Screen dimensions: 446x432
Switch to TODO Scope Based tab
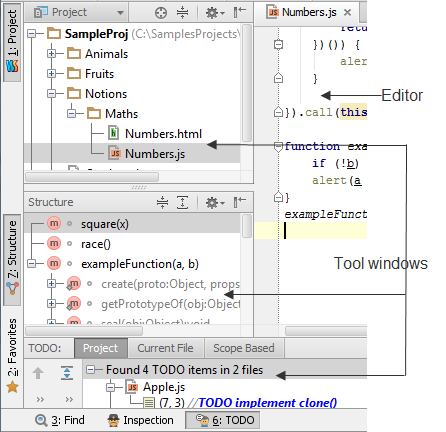[244, 348]
